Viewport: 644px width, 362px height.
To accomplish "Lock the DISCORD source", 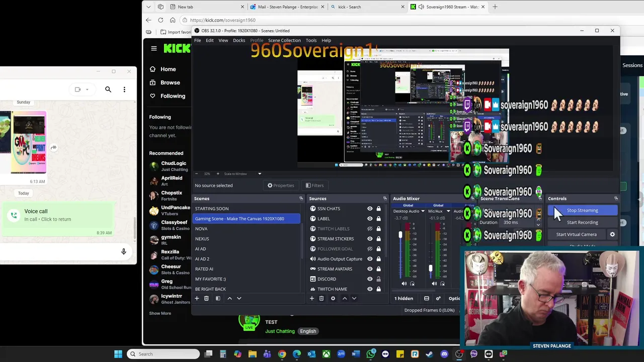I will tap(378, 279).
